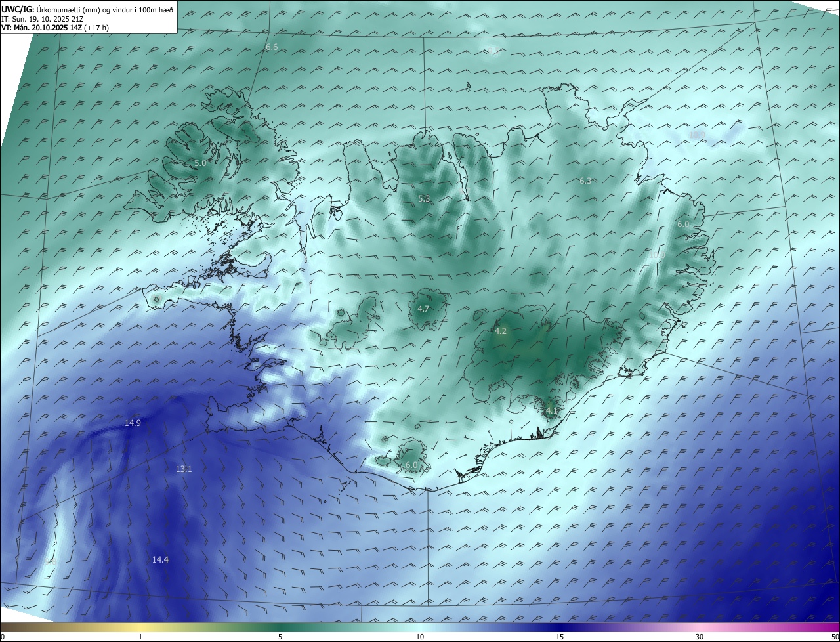This screenshot has width=840, height=642.
Task: Click the '14.4' value over the ocean
Action: (160, 559)
